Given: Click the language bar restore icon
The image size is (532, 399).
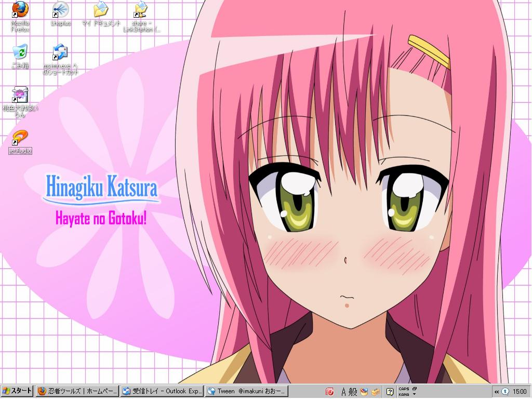Looking at the screenshot, I should click(415, 389).
